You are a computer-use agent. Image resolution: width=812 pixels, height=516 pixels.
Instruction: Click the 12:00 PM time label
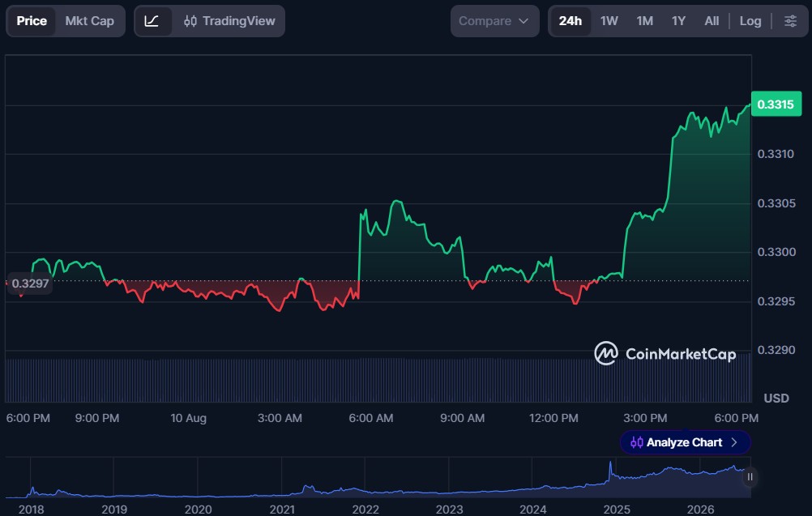pyautogui.click(x=553, y=418)
